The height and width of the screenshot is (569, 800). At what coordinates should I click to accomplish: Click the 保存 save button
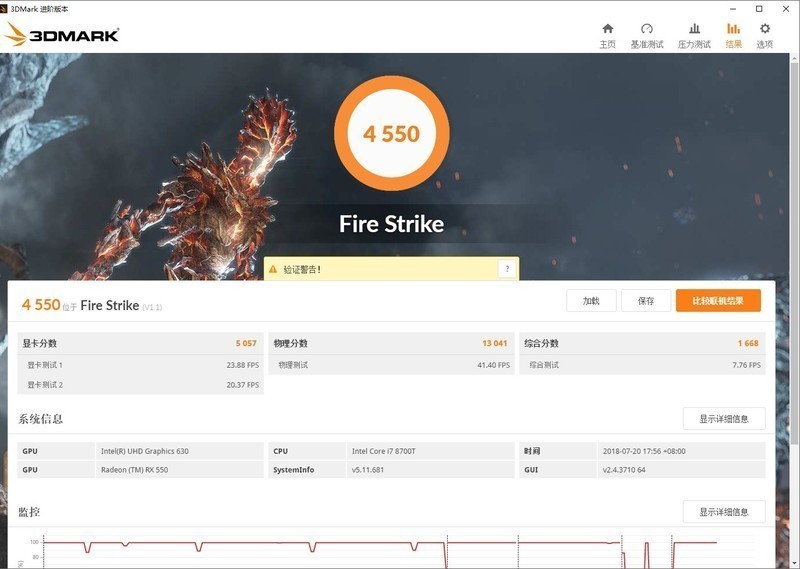point(646,301)
